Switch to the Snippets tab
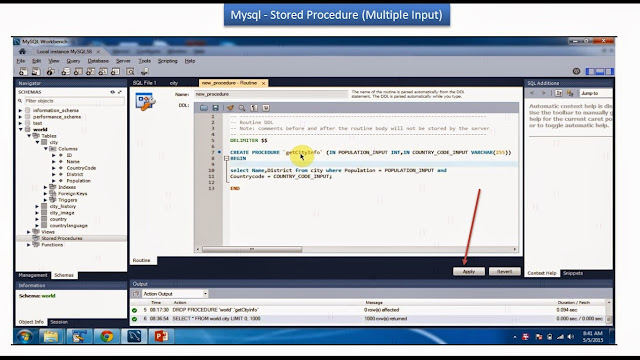 [573, 273]
